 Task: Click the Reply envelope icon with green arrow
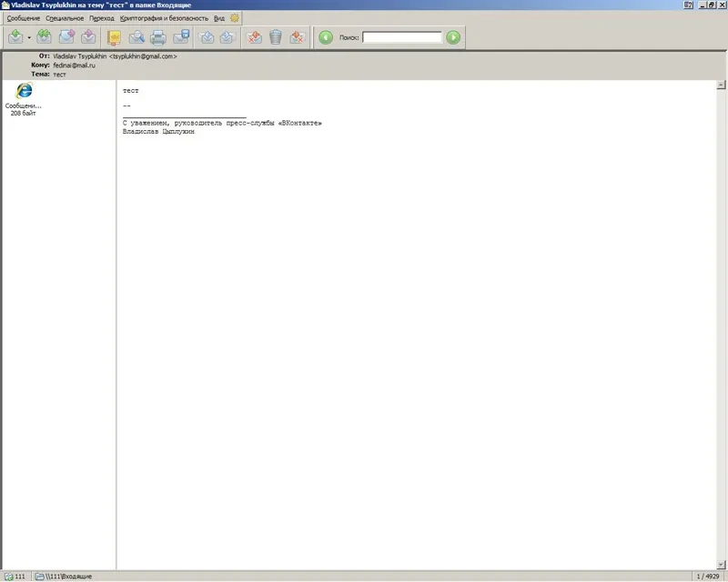(15, 37)
